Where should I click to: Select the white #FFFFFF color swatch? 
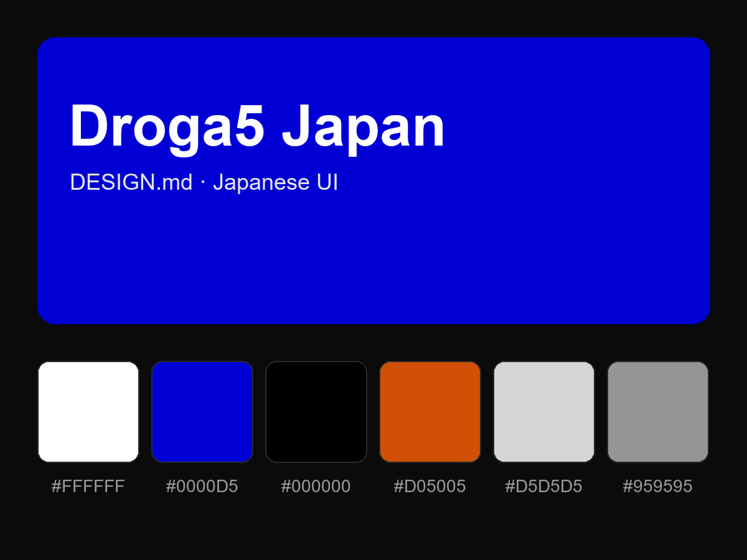pos(88,412)
